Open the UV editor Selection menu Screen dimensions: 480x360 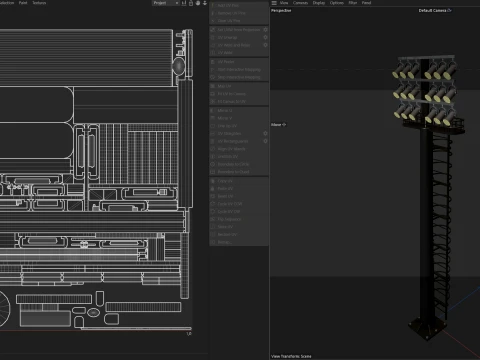pos(7,3)
